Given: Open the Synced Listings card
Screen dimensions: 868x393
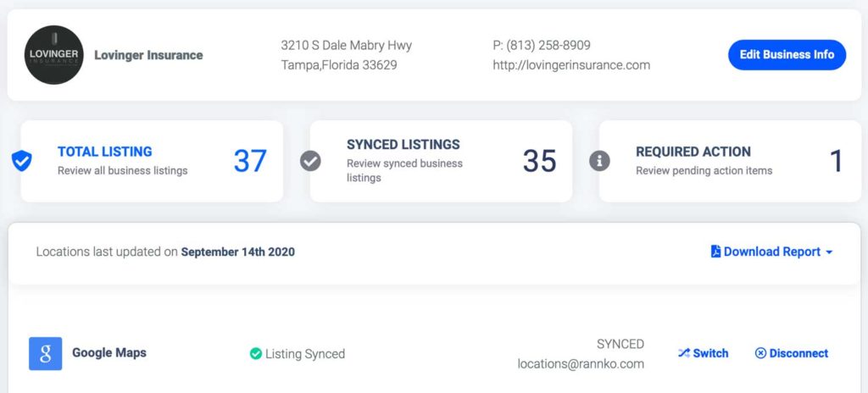Looking at the screenshot, I should click(x=441, y=161).
